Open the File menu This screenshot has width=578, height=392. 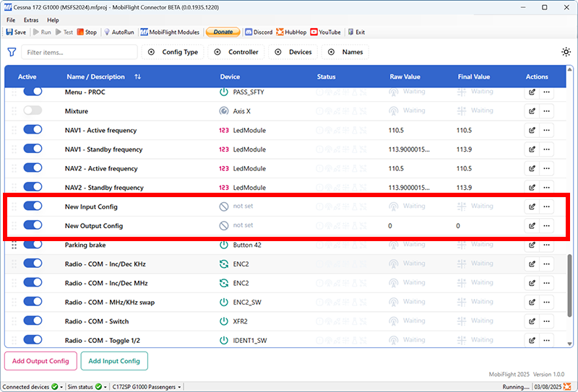tap(11, 20)
